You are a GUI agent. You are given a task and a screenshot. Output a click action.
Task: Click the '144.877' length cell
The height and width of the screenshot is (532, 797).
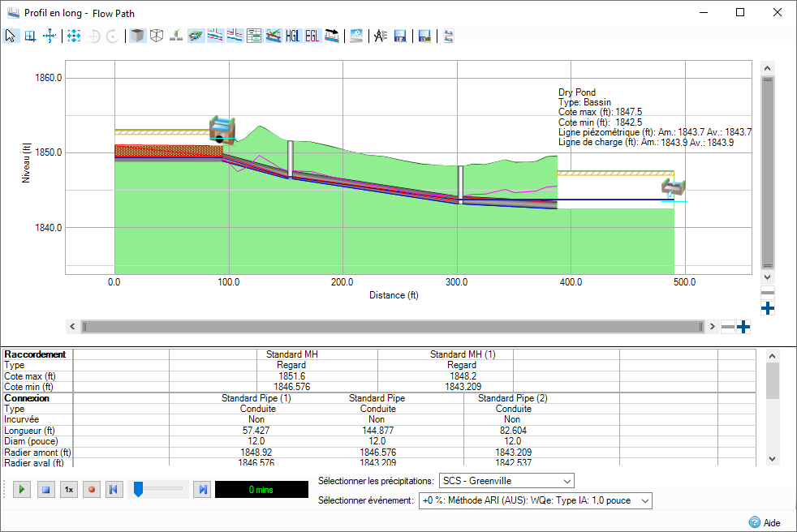click(377, 431)
